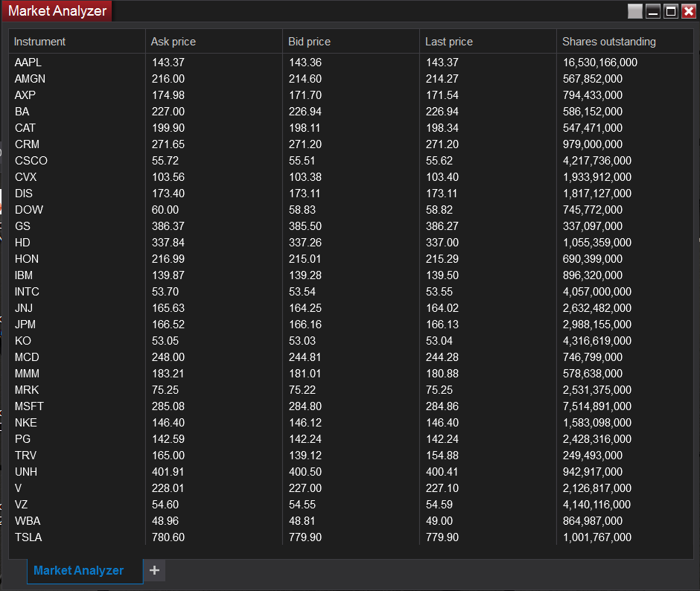Image resolution: width=700 pixels, height=591 pixels.
Task: Click CRM shares outstanding 979,000,000
Action: click(x=593, y=144)
